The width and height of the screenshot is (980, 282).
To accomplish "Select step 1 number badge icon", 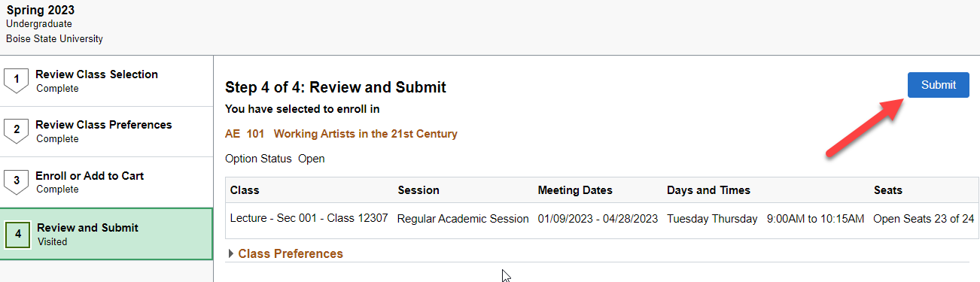I will (x=16, y=80).
